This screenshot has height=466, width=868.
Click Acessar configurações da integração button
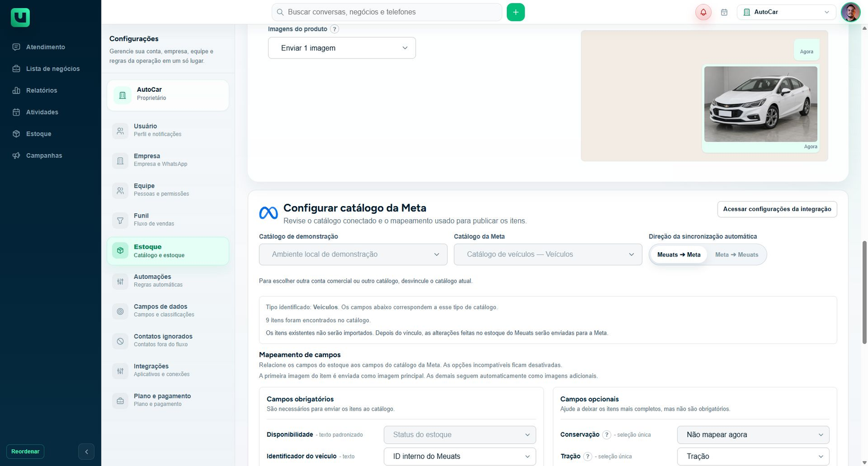pyautogui.click(x=777, y=209)
